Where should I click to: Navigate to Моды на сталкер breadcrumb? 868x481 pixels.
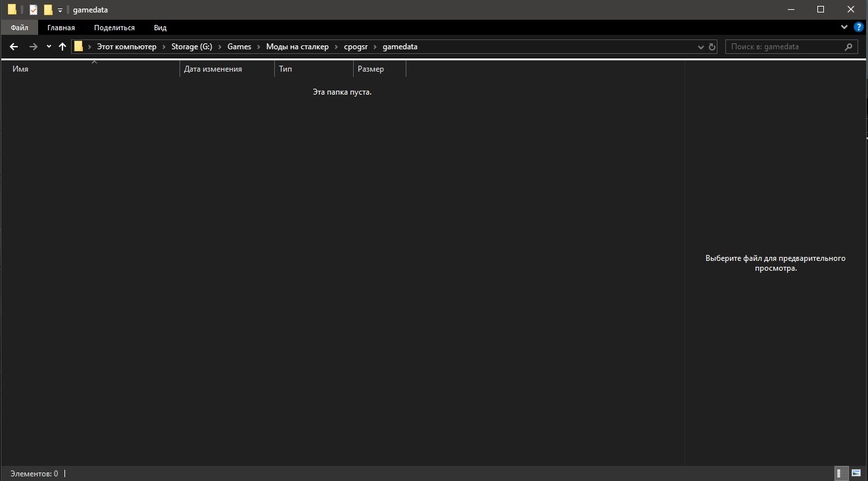click(297, 47)
